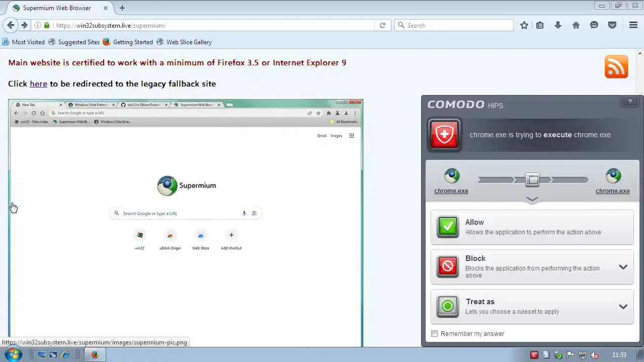Open a new tab with plus button
644x362 pixels.
(x=122, y=8)
